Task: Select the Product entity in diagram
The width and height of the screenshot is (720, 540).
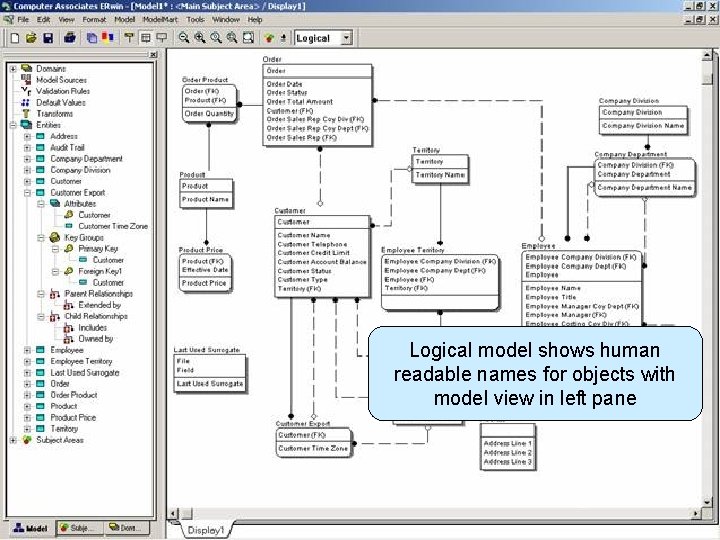Action: 206,193
